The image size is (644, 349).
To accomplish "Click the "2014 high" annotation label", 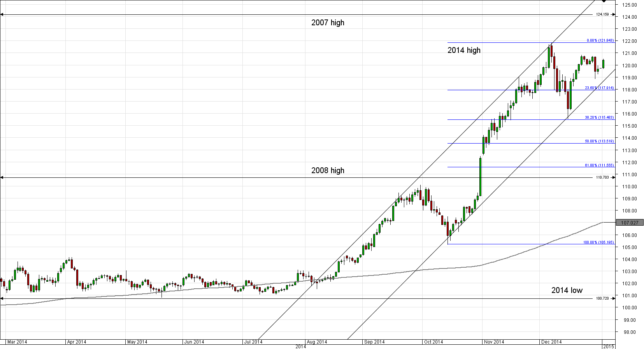I will pos(464,50).
